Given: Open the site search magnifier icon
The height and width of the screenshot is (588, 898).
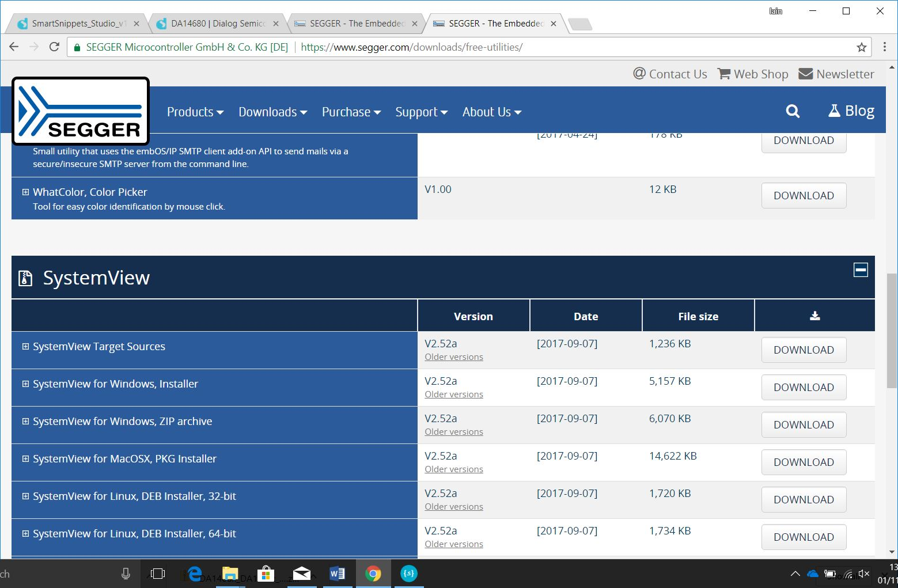Looking at the screenshot, I should pyautogui.click(x=793, y=111).
